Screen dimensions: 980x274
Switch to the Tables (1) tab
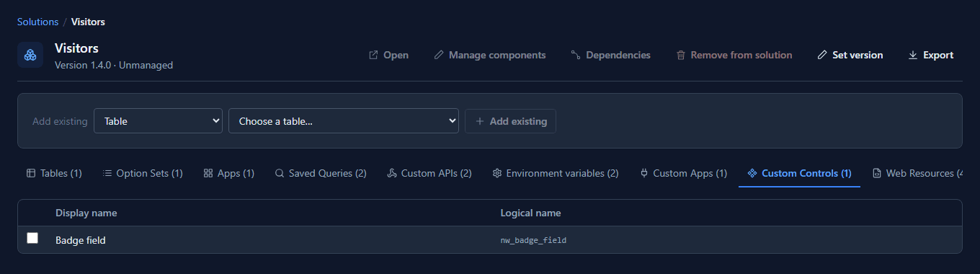click(54, 173)
